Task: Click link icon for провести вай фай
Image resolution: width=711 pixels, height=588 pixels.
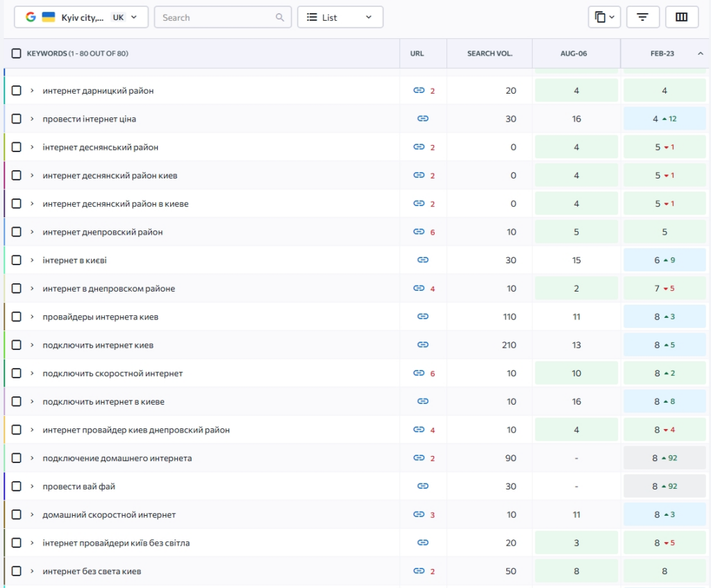Action: [423, 486]
